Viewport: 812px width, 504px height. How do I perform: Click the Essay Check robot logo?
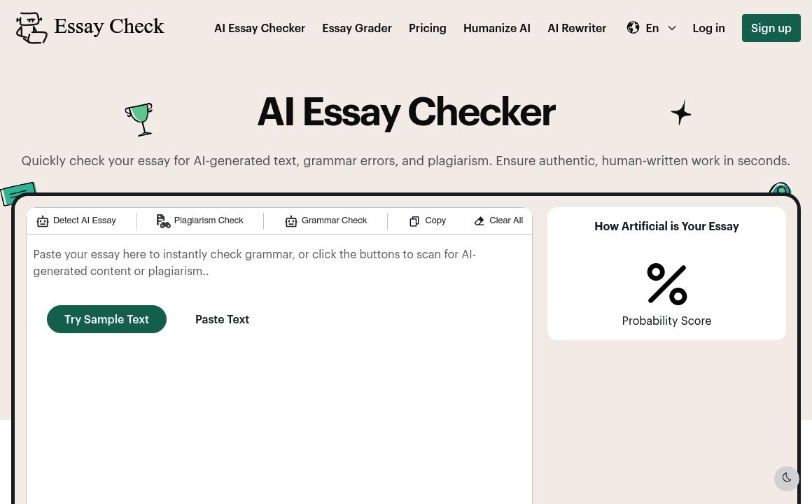click(31, 28)
